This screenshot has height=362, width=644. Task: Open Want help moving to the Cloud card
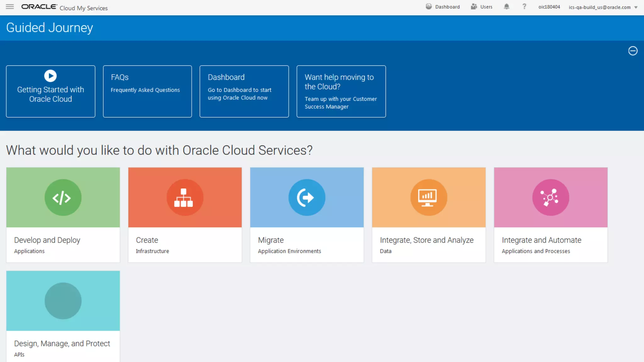pos(341,91)
